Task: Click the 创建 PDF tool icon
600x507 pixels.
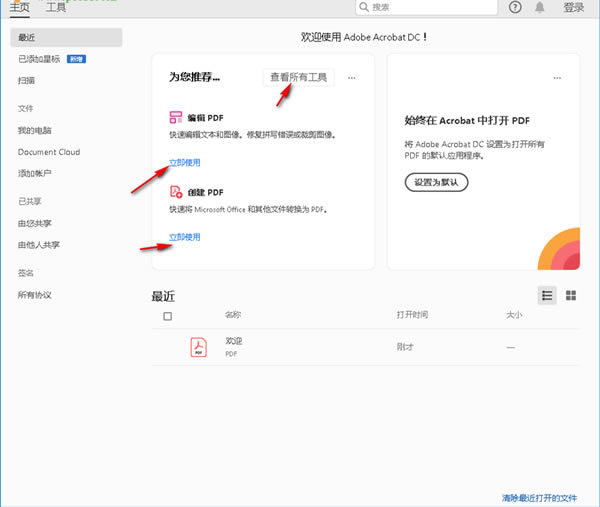Action: click(176, 192)
